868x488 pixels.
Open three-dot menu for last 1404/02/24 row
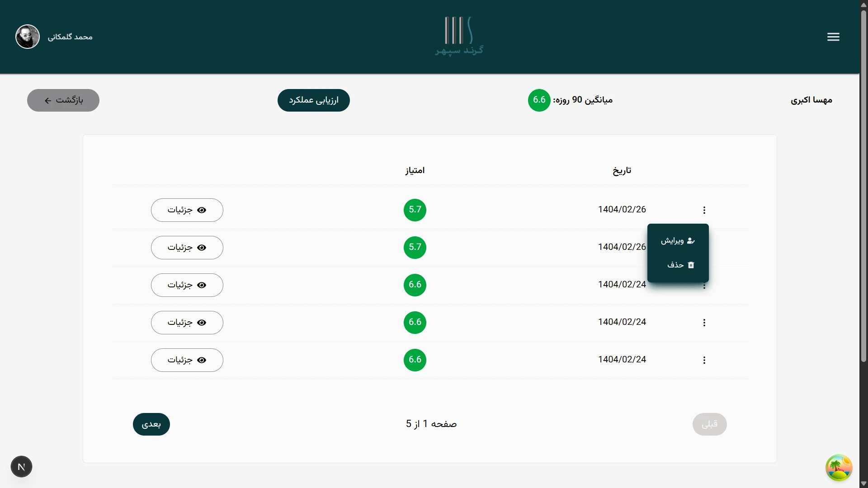tap(704, 360)
